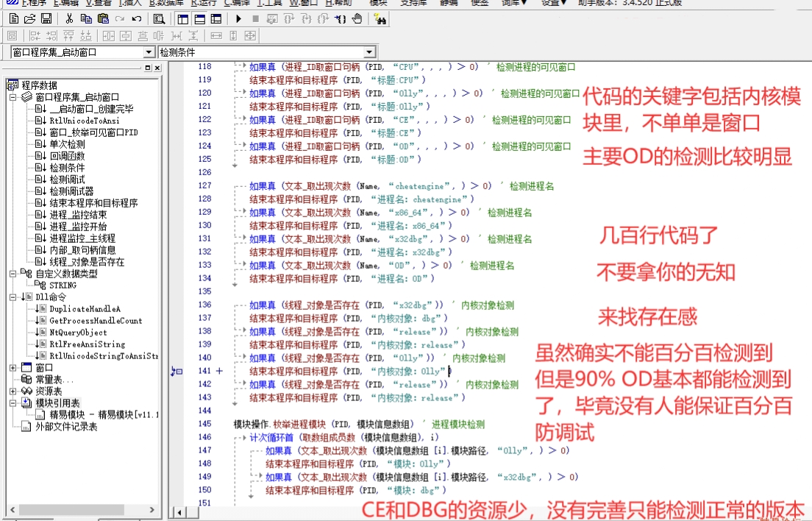Select 进程监控_主线程 in tree
812x521 pixels.
[x=82, y=238]
